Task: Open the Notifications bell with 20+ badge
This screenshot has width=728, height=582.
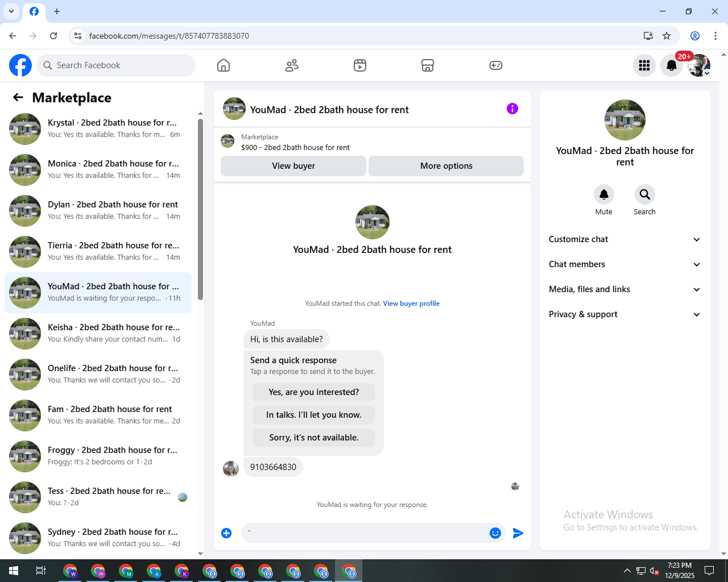Action: [x=672, y=65]
